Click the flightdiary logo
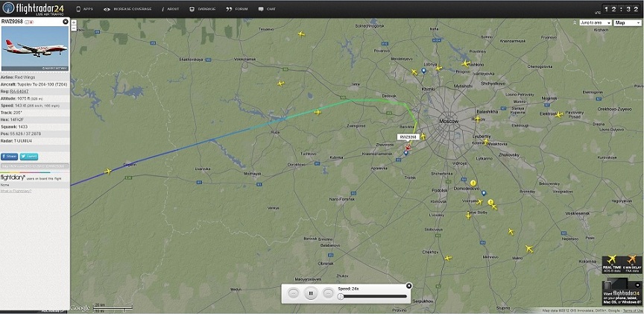The image size is (644, 314). tap(13, 178)
